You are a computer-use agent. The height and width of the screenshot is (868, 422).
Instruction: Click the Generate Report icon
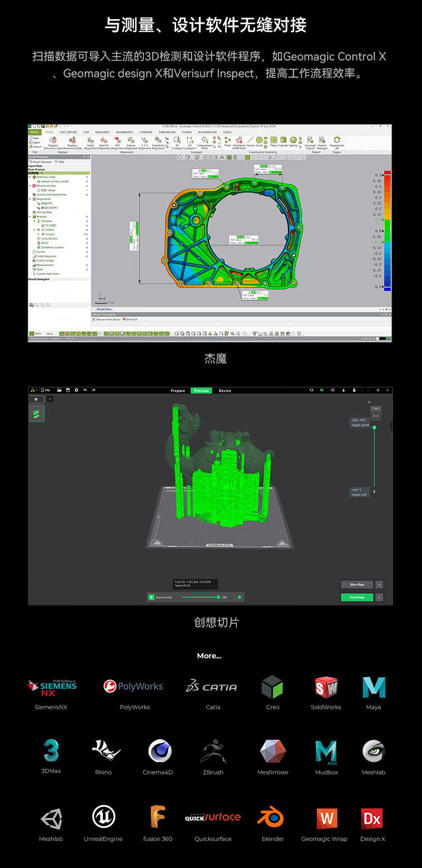310,141
